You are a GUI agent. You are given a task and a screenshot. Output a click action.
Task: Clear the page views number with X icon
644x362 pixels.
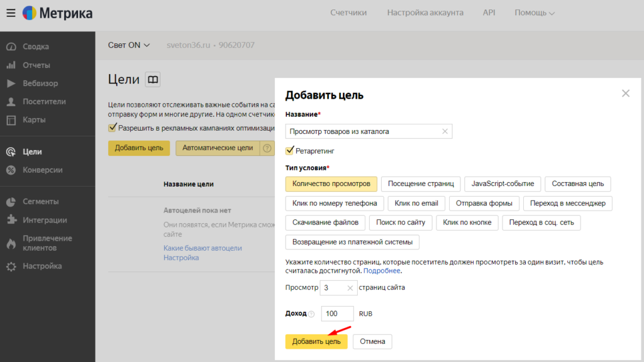click(x=350, y=288)
